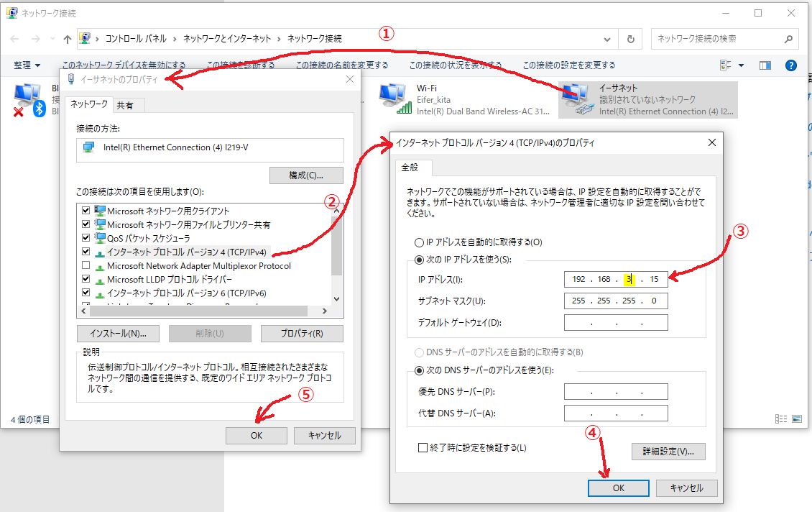The image size is (812, 512).
Task: Toggle the preview pane icon
Action: click(765, 65)
